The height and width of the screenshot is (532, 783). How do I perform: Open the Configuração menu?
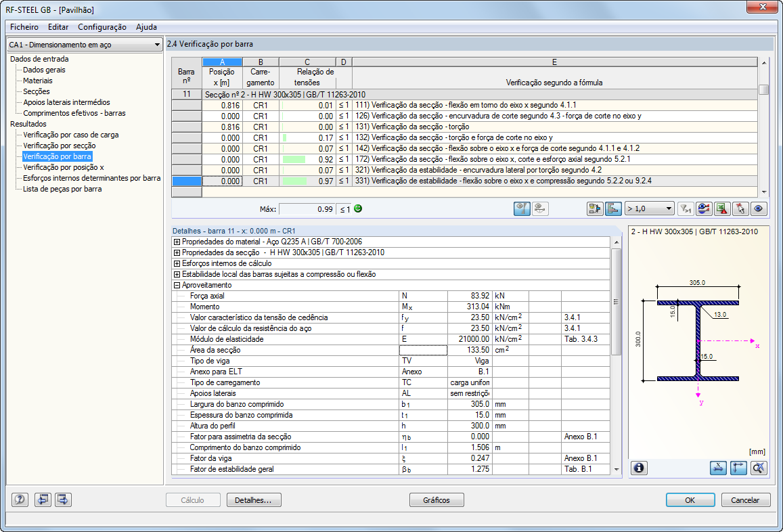pos(102,27)
